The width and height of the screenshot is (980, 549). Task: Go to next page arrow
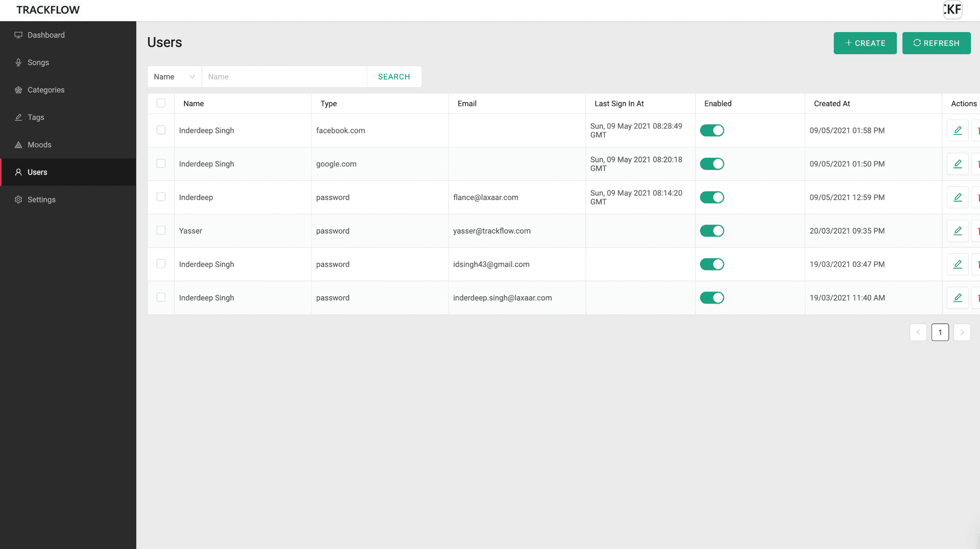(x=962, y=332)
